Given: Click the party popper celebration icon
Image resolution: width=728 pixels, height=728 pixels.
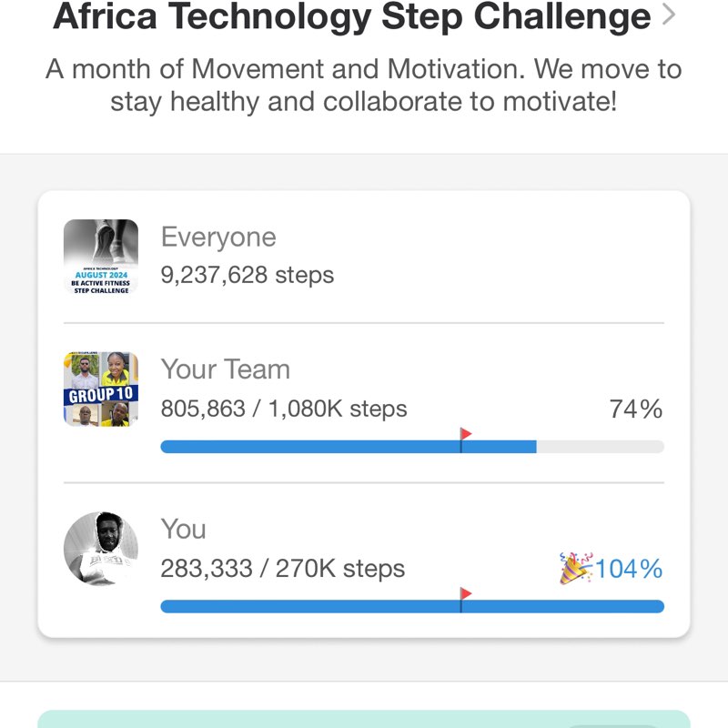Looking at the screenshot, I should (x=575, y=568).
